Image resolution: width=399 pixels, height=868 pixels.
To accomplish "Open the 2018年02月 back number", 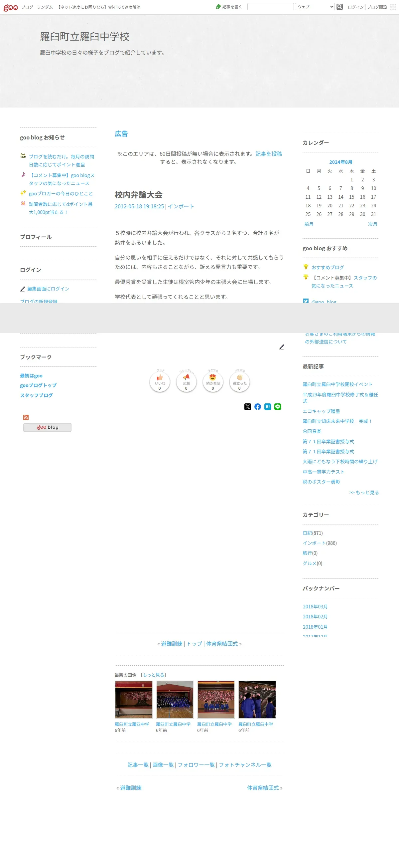I will pos(315,616).
